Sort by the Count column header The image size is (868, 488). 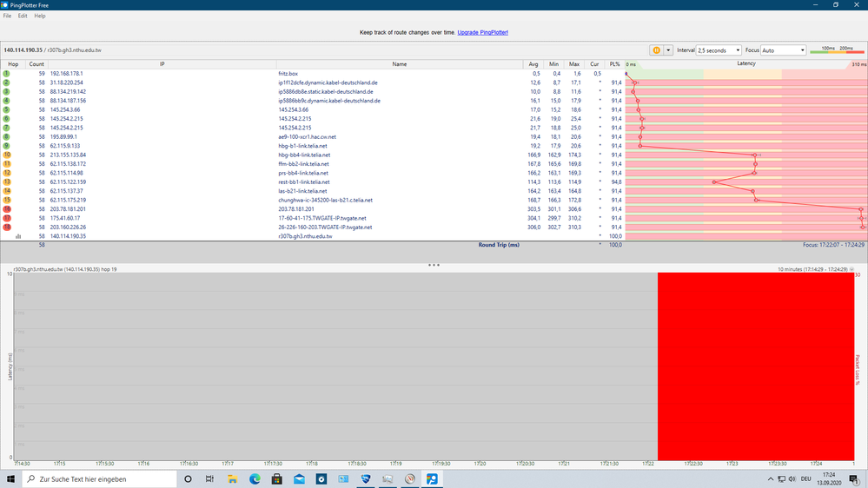36,64
